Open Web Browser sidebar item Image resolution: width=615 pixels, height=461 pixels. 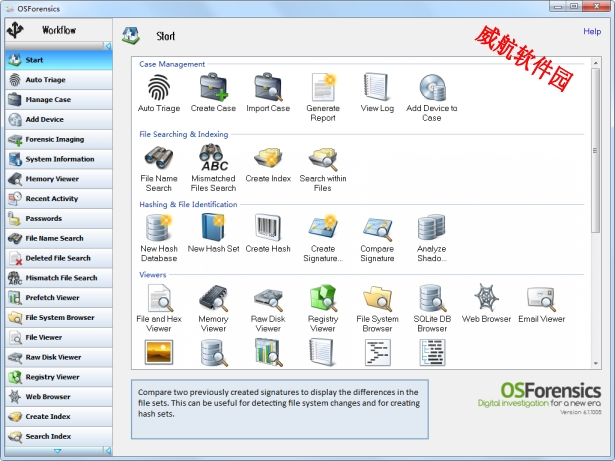pos(59,397)
